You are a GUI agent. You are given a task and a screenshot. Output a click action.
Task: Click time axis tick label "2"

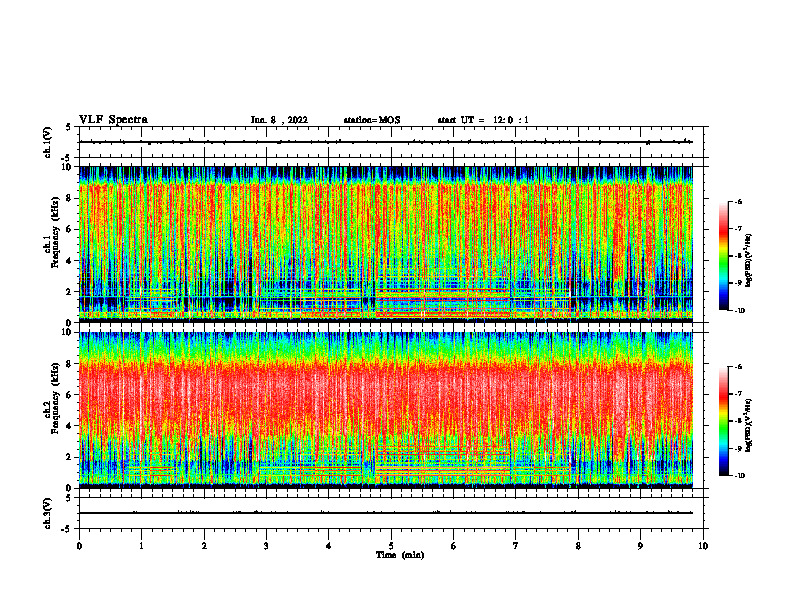coord(204,546)
